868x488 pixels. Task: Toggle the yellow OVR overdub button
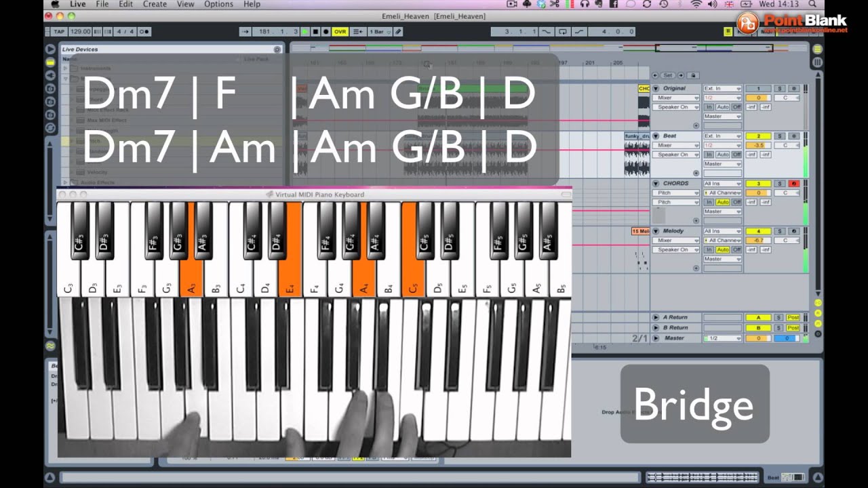[x=340, y=31]
